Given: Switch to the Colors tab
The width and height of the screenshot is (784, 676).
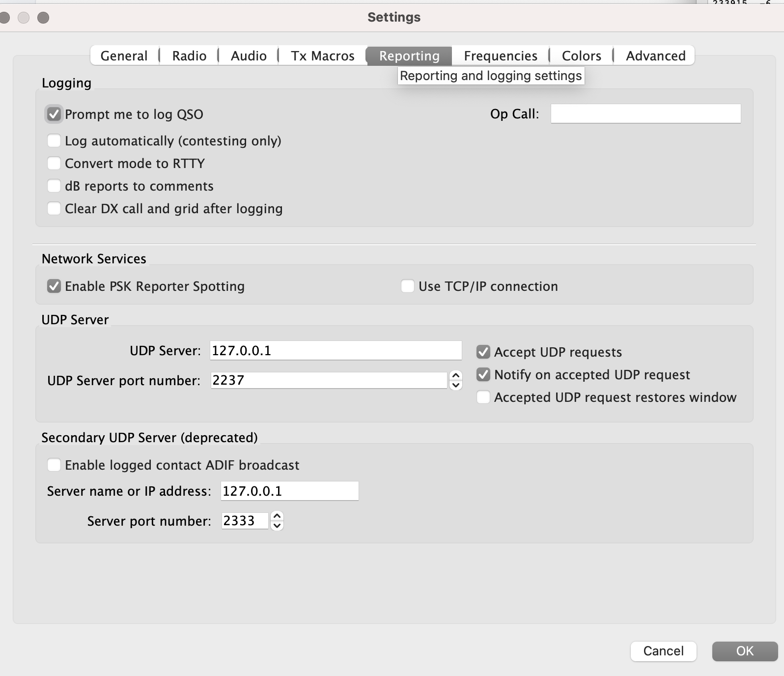Looking at the screenshot, I should (x=581, y=56).
